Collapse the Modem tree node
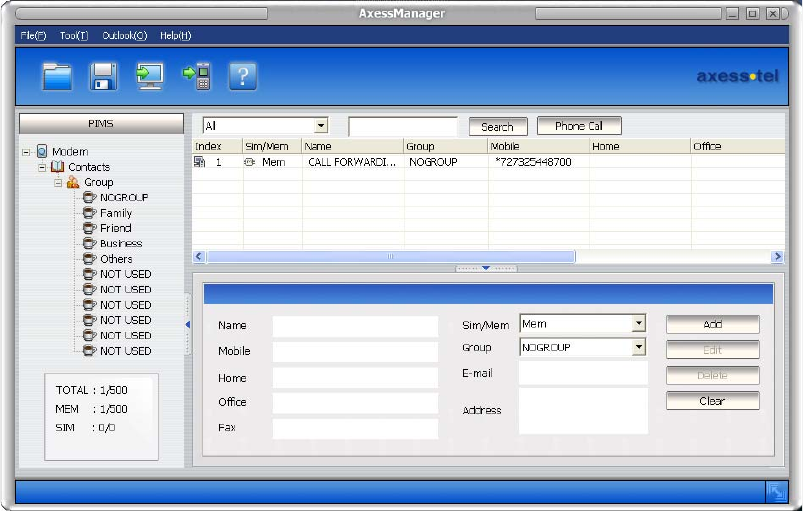803x511 pixels. [26, 152]
